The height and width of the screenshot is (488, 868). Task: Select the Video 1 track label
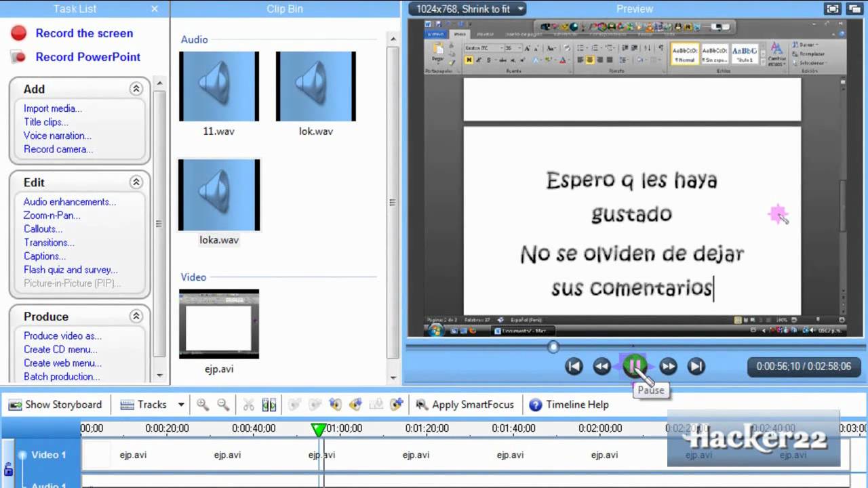49,455
